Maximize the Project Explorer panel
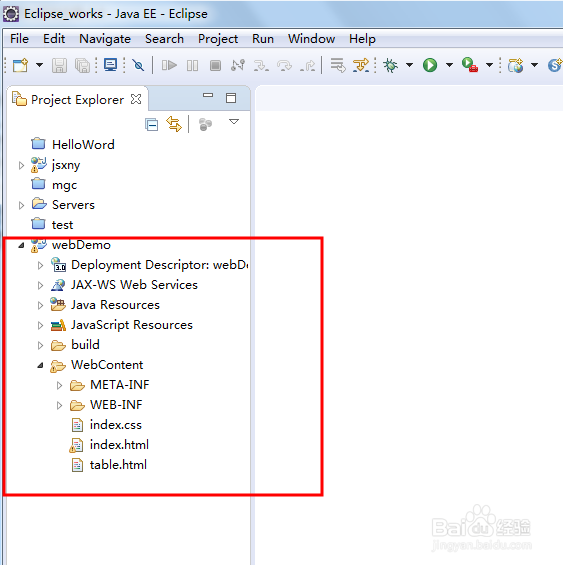This screenshot has height=565, width=563. click(x=231, y=98)
